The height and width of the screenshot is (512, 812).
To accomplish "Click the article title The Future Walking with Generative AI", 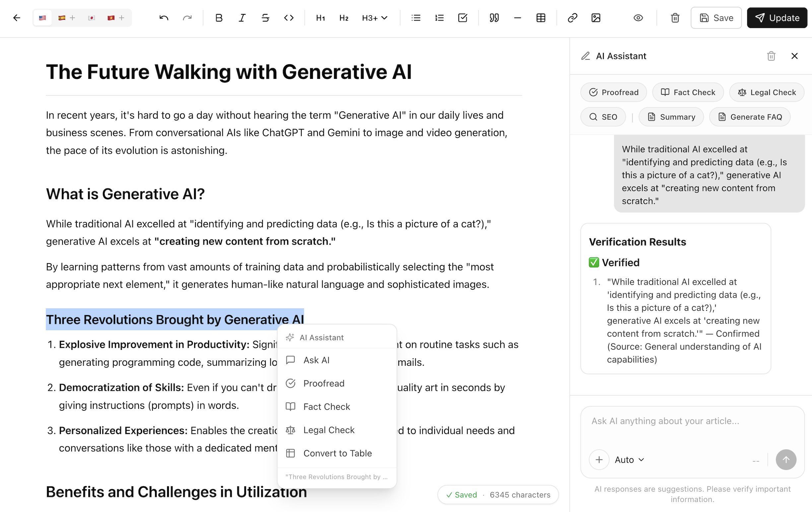I will [229, 72].
